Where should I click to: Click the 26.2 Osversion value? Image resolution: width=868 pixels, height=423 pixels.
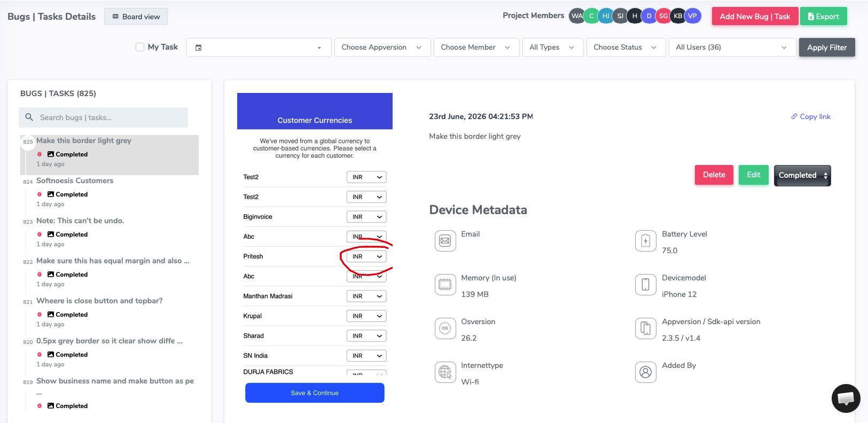pos(469,338)
